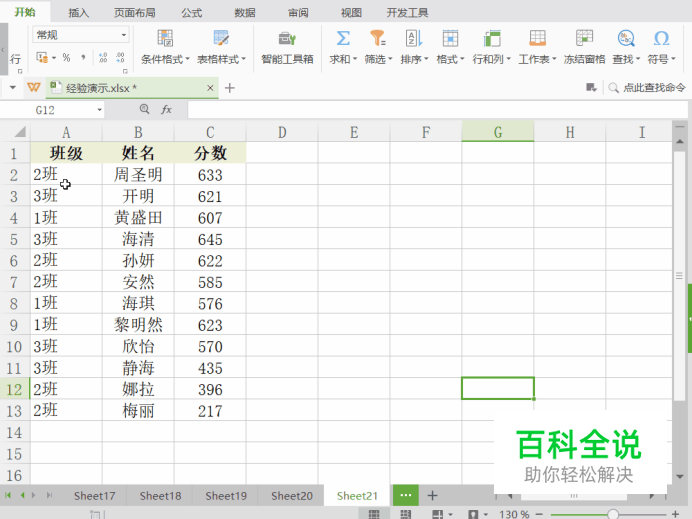Viewport: 692px width, 519px height.
Task: Zoom out with the minus button
Action: (539, 514)
